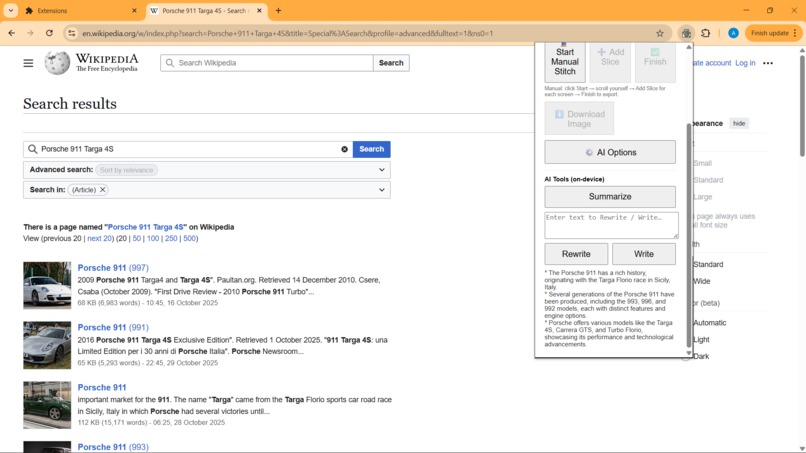Open the Extensions puzzle icon
This screenshot has height=453, width=806.
coord(706,33)
